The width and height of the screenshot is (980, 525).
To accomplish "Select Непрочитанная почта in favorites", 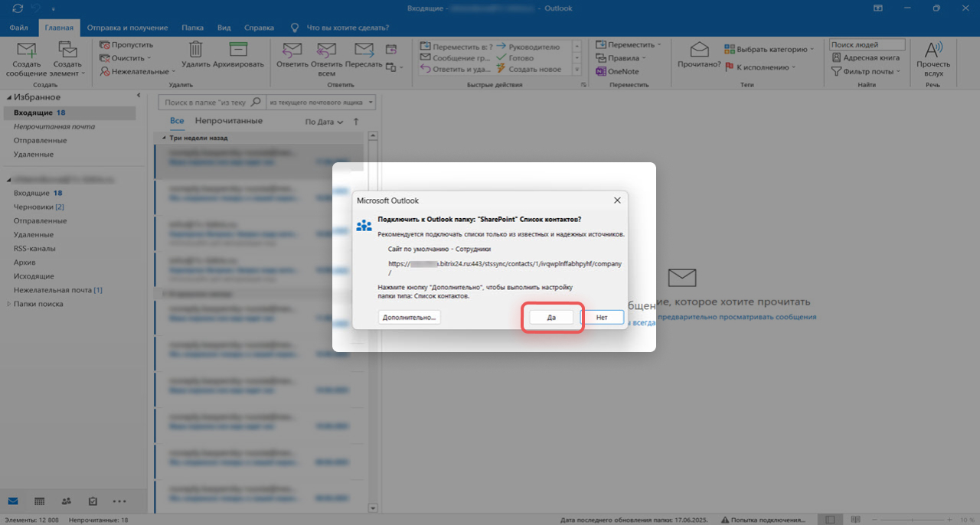I will pos(54,127).
